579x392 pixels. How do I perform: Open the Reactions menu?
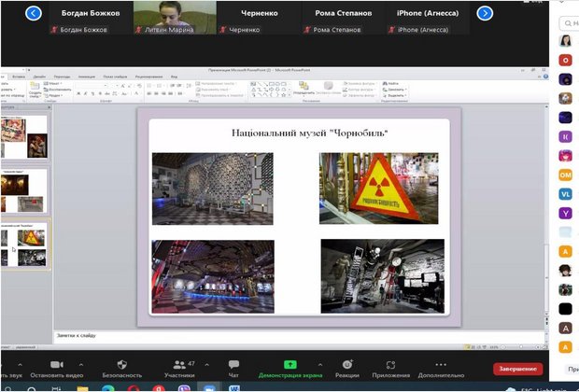pyautogui.click(x=347, y=363)
